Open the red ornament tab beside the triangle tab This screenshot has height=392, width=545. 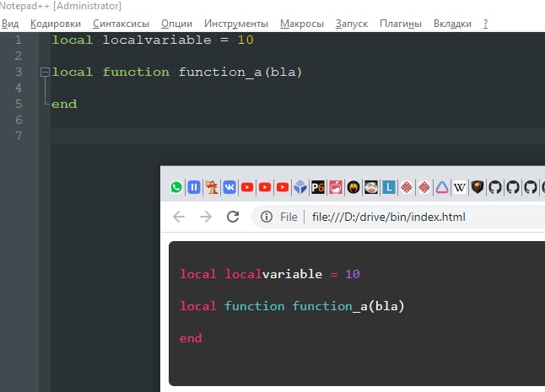coord(424,187)
